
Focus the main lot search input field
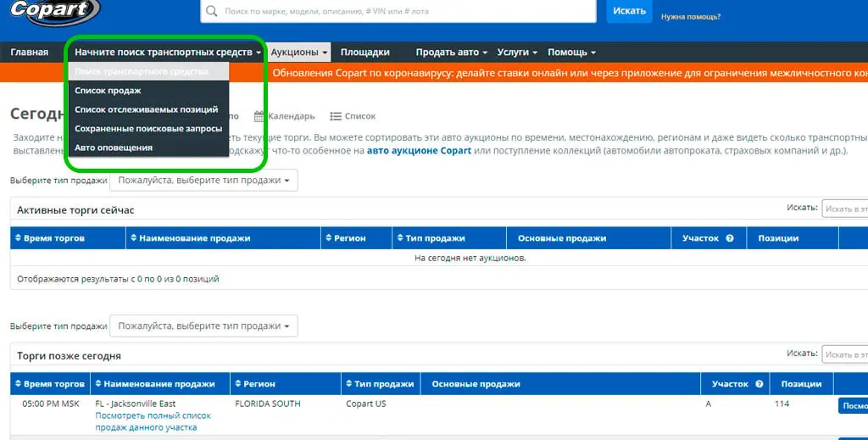409,11
